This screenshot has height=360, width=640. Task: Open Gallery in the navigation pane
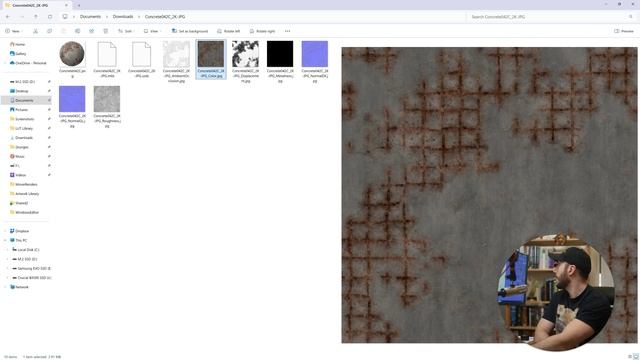coord(18,53)
